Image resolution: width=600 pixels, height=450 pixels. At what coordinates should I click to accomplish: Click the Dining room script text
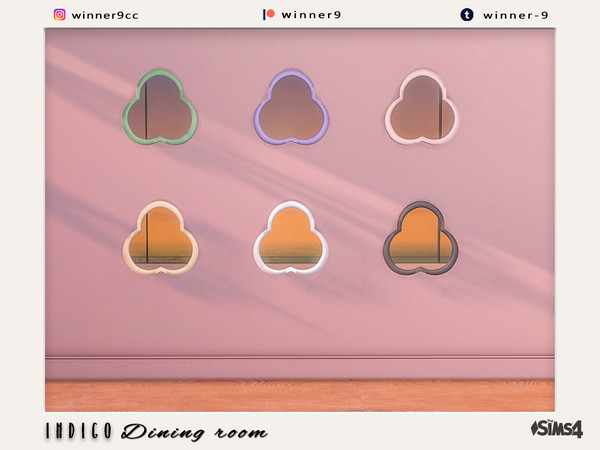tap(194, 432)
